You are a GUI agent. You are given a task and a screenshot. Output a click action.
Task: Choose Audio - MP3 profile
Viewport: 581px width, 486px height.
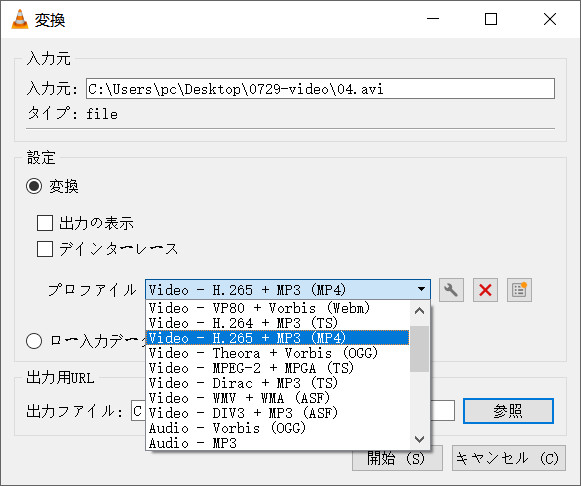278,443
